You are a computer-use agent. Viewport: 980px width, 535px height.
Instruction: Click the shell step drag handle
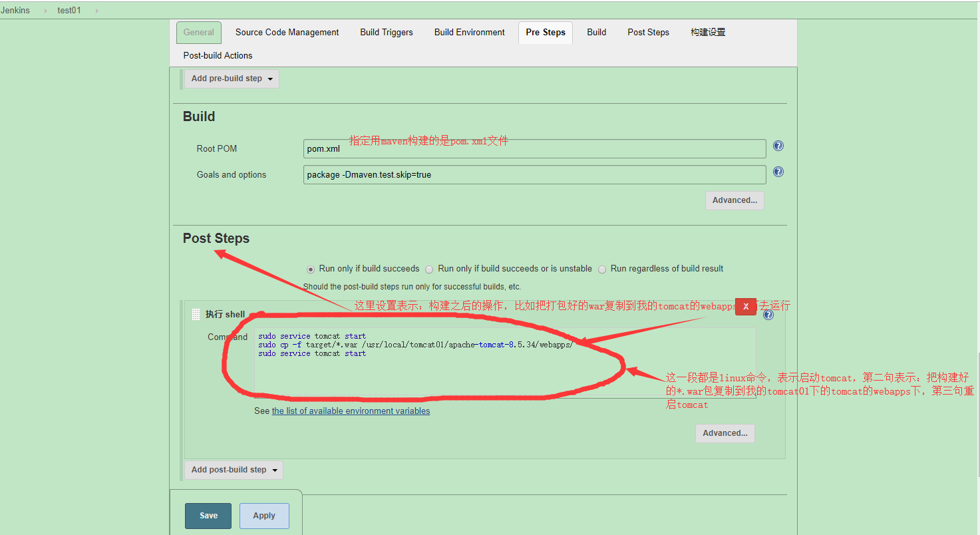(x=196, y=314)
